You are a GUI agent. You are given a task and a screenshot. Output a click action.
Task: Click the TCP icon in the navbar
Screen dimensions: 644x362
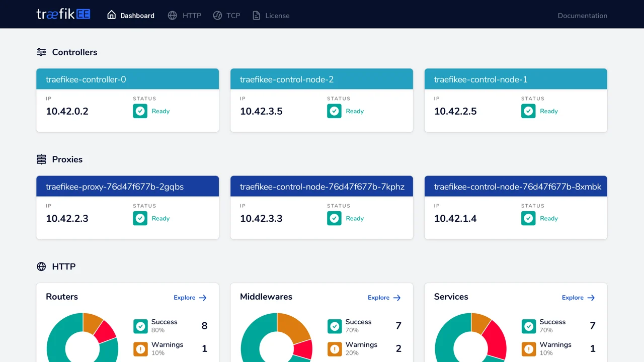pos(217,15)
